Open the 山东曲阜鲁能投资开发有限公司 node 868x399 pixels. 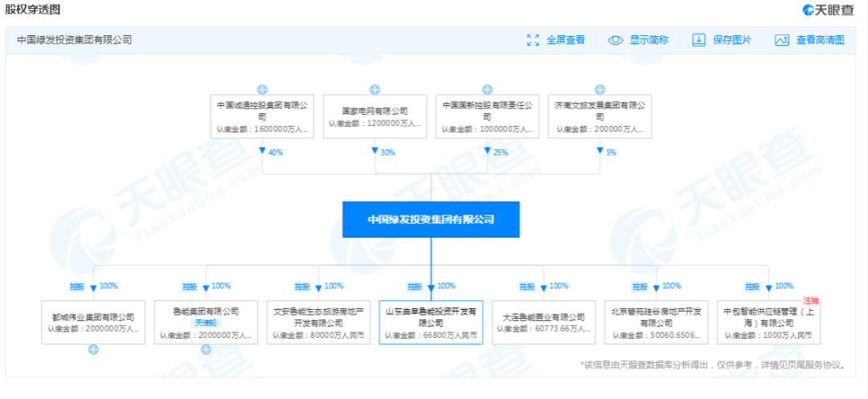431,322
